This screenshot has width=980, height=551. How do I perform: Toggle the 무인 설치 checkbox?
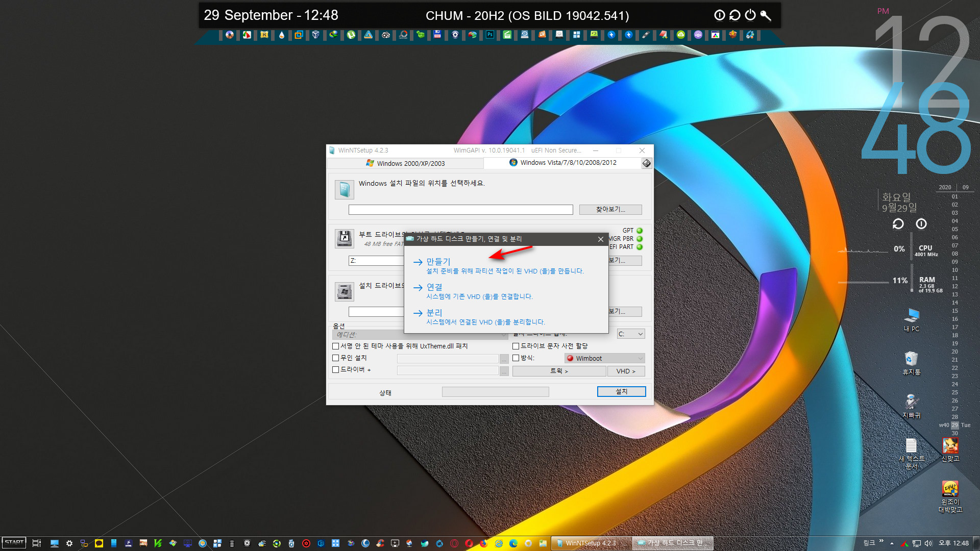point(336,358)
